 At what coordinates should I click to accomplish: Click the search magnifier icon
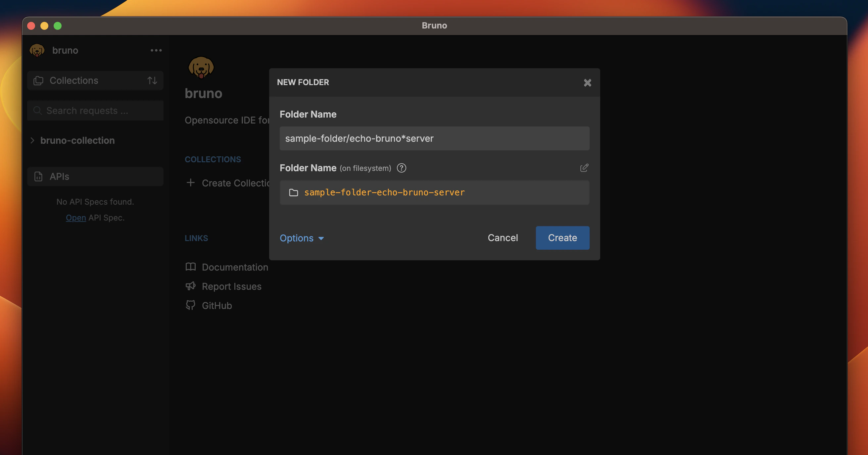[37, 111]
